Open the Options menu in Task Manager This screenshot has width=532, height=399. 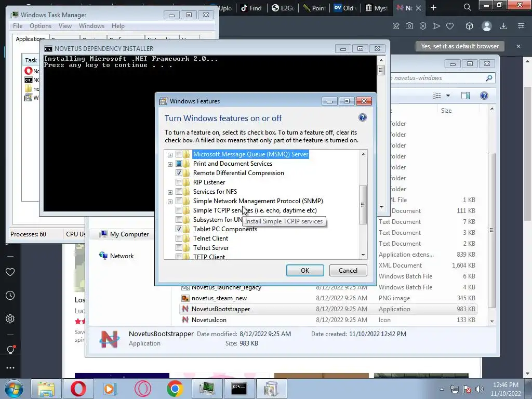pos(41,26)
